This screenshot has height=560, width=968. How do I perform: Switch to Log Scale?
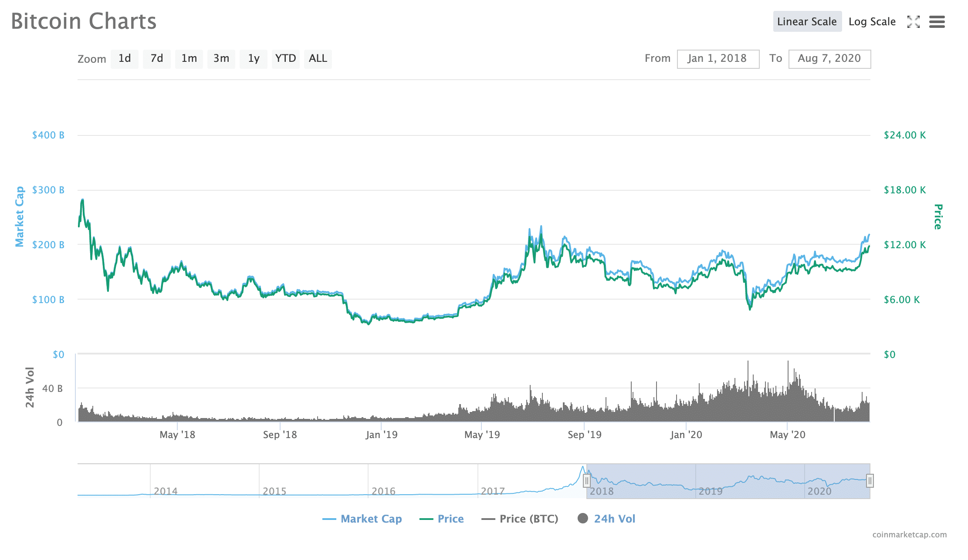tap(872, 22)
